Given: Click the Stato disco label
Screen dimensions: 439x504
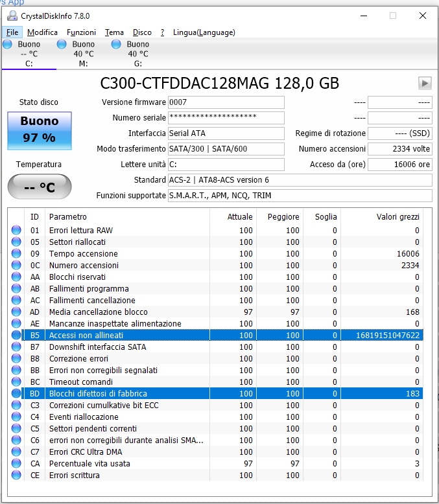Looking at the screenshot, I should [39, 102].
